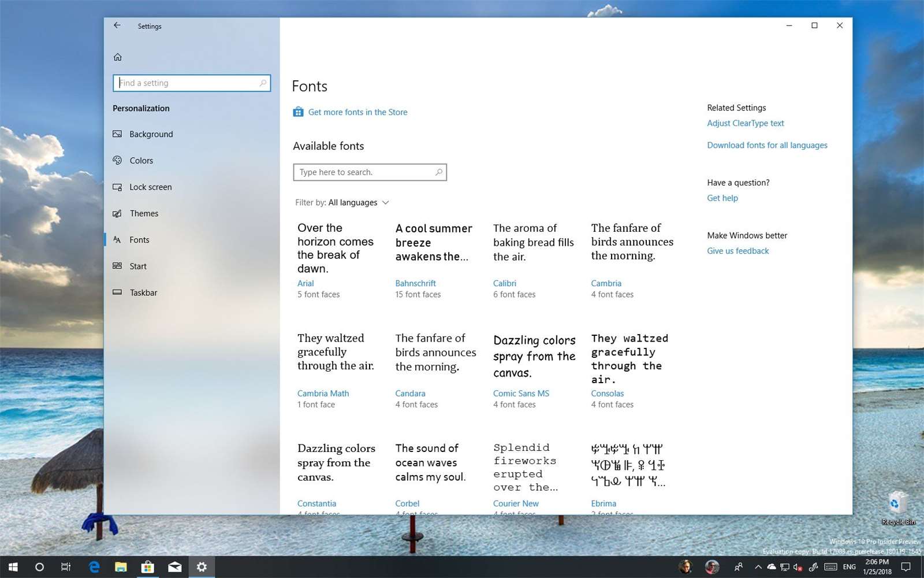Open Mail app from taskbar
Screen dimensions: 924x578
click(x=175, y=567)
